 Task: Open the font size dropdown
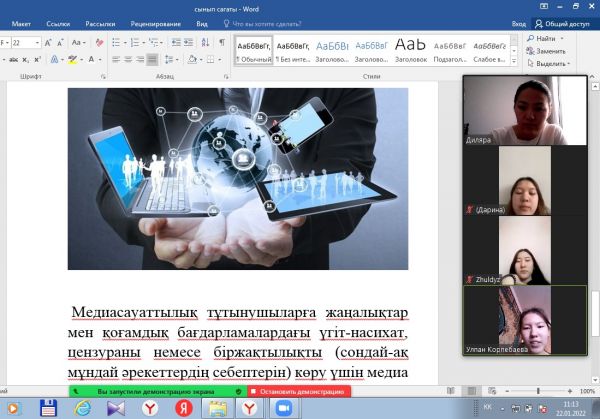[x=35, y=43]
